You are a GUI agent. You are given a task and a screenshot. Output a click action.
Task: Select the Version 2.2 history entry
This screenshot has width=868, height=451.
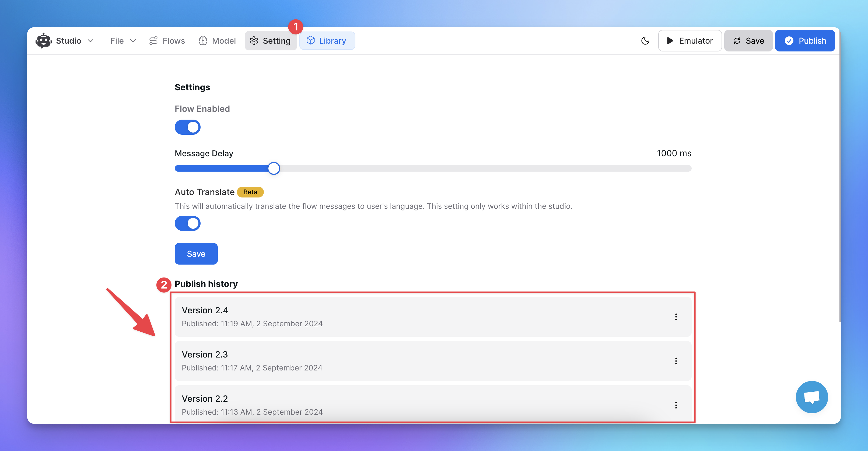pyautogui.click(x=433, y=404)
